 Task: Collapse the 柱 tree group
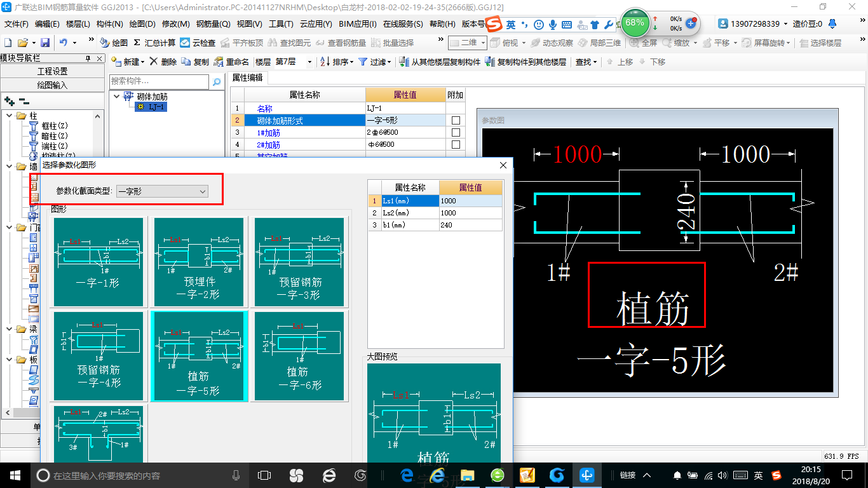[10, 116]
